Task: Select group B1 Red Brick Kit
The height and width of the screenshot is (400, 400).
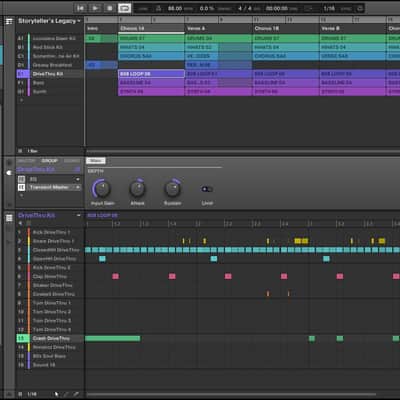Action: 49,47
